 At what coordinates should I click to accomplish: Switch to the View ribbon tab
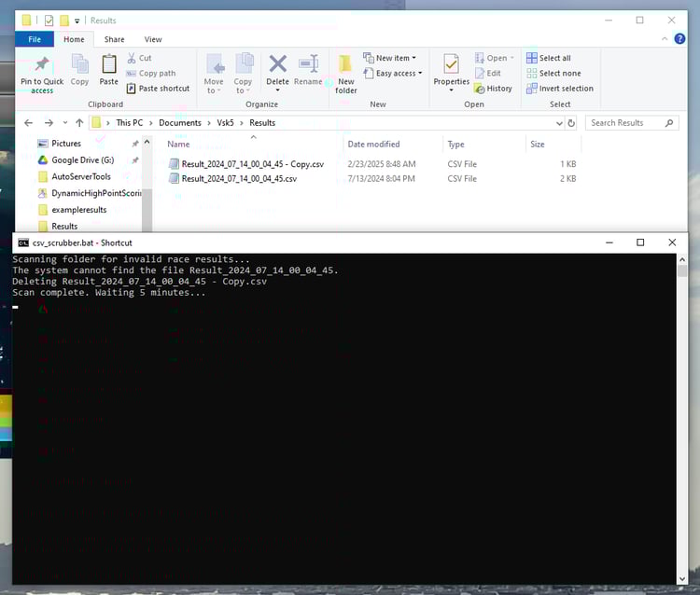tap(153, 39)
